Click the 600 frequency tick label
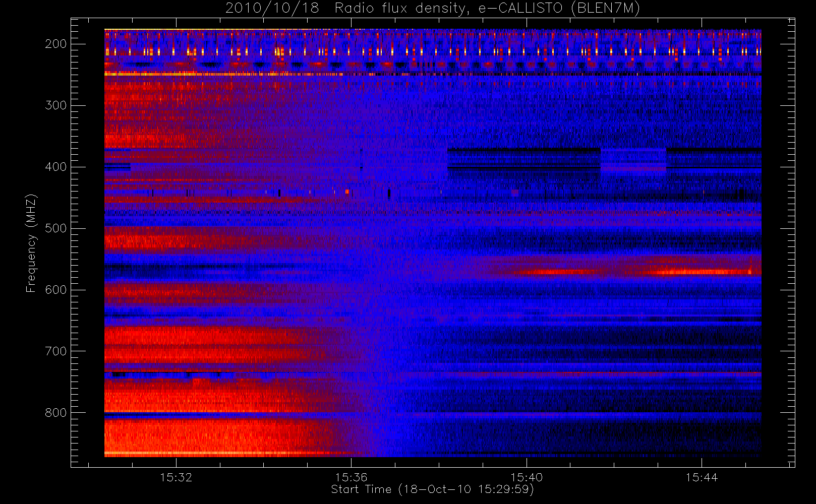The image size is (816, 504). point(56,290)
